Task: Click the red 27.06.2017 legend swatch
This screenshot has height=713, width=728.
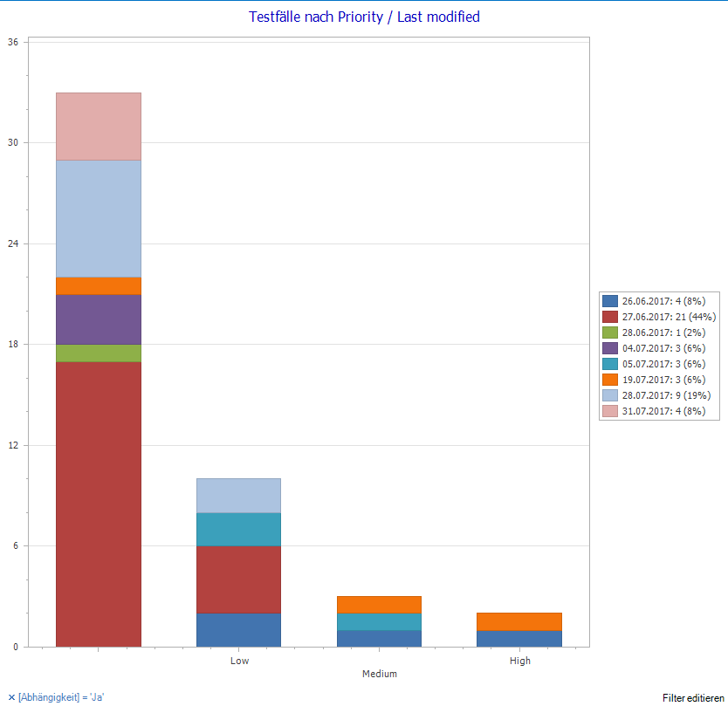Action: [611, 317]
